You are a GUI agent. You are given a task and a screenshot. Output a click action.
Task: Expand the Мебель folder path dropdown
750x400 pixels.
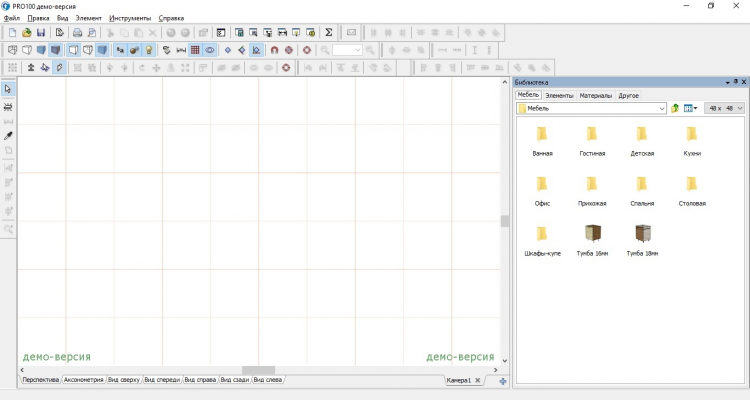coord(662,109)
